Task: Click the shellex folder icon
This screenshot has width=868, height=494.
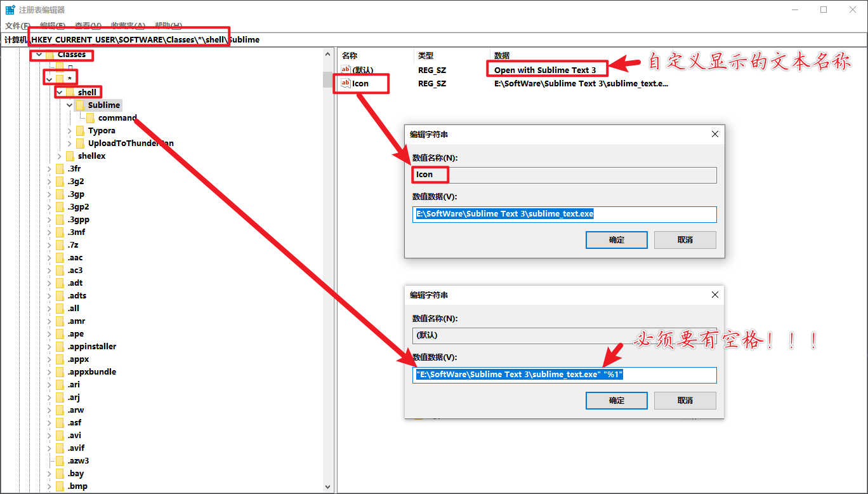Action: (70, 156)
